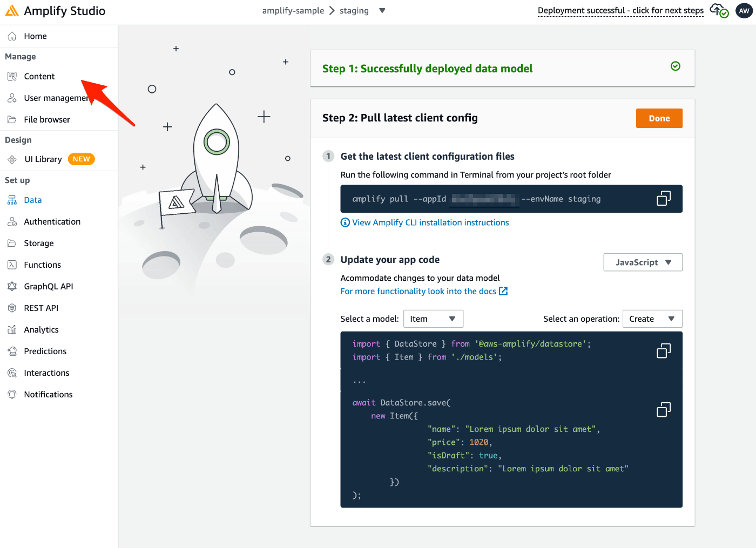The height and width of the screenshot is (548, 756).
Task: Click the REST API icon
Action: tap(12, 308)
